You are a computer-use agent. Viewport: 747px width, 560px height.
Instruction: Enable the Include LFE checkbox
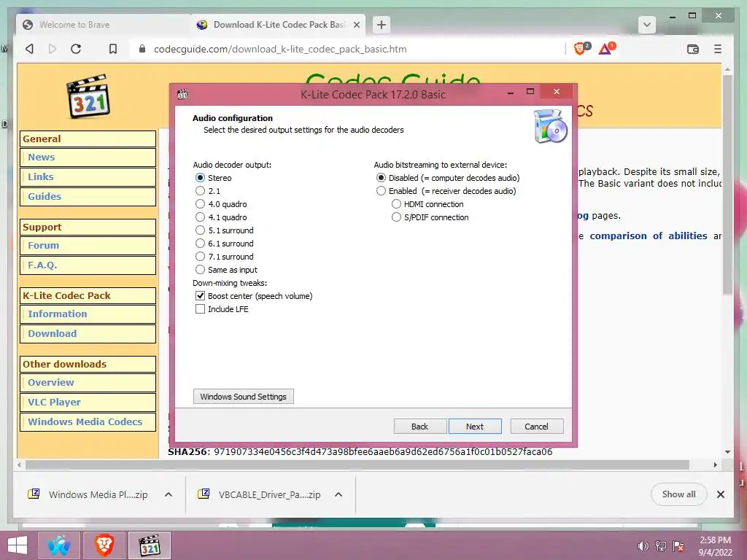tap(222, 309)
